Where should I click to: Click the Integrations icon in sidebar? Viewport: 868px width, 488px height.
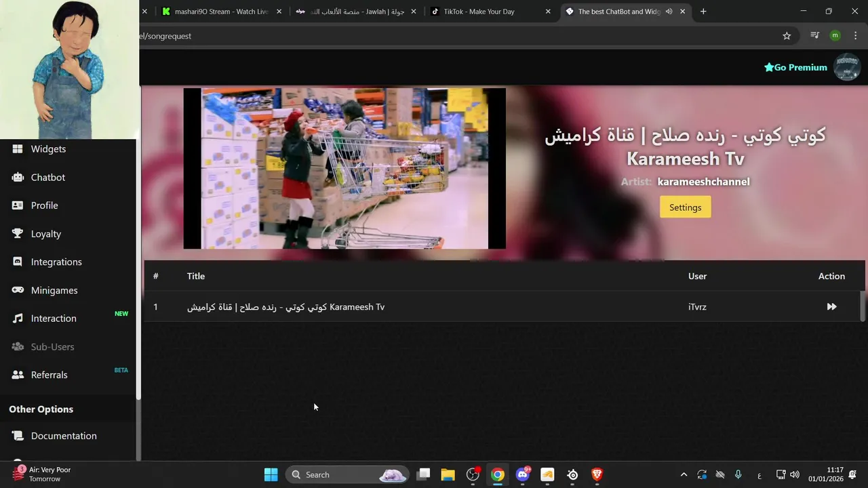coord(18,262)
